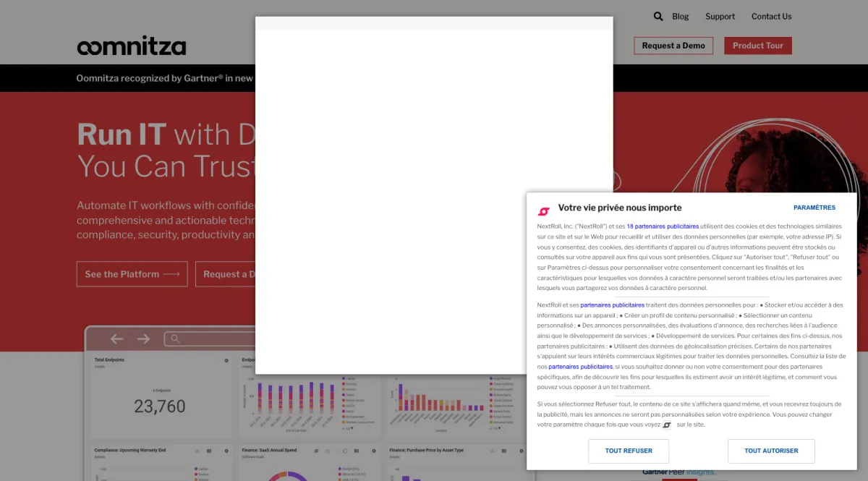Screen dimensions: 868x481
Task: Click TOUT AUTORISER to accept cookies
Action: [x=771, y=451]
